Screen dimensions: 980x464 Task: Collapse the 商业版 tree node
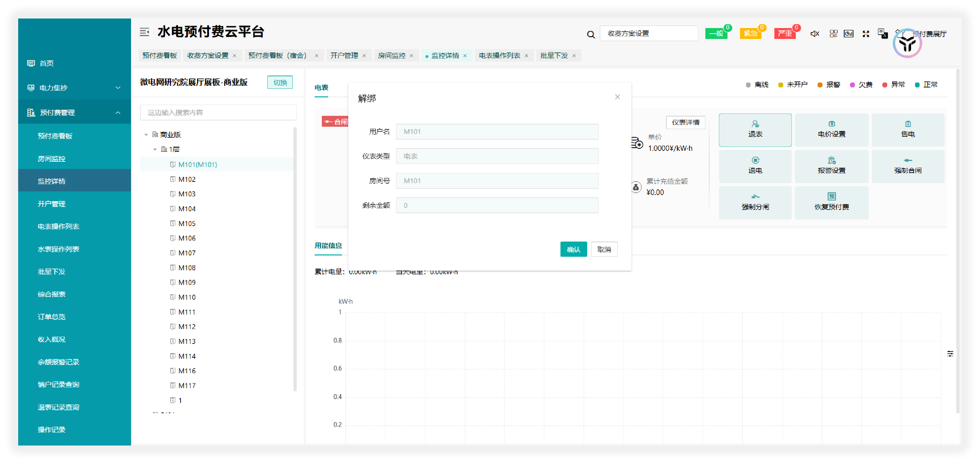147,134
